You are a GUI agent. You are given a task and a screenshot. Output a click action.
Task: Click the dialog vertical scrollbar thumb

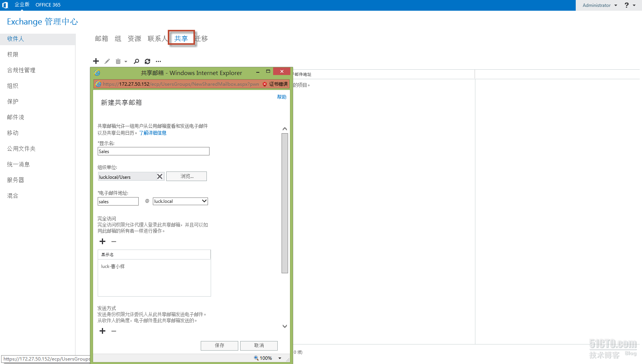coord(285,203)
